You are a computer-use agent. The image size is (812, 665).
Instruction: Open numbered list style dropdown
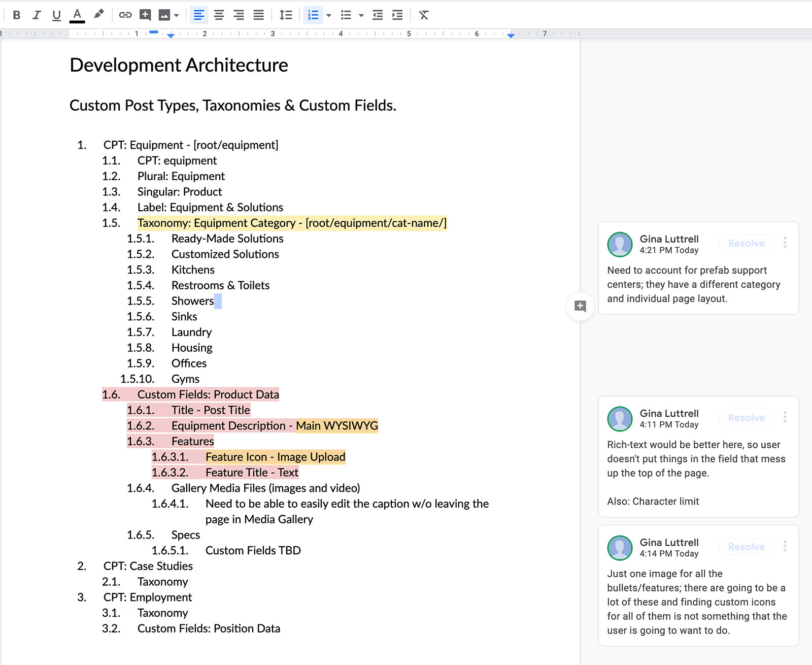pyautogui.click(x=329, y=15)
